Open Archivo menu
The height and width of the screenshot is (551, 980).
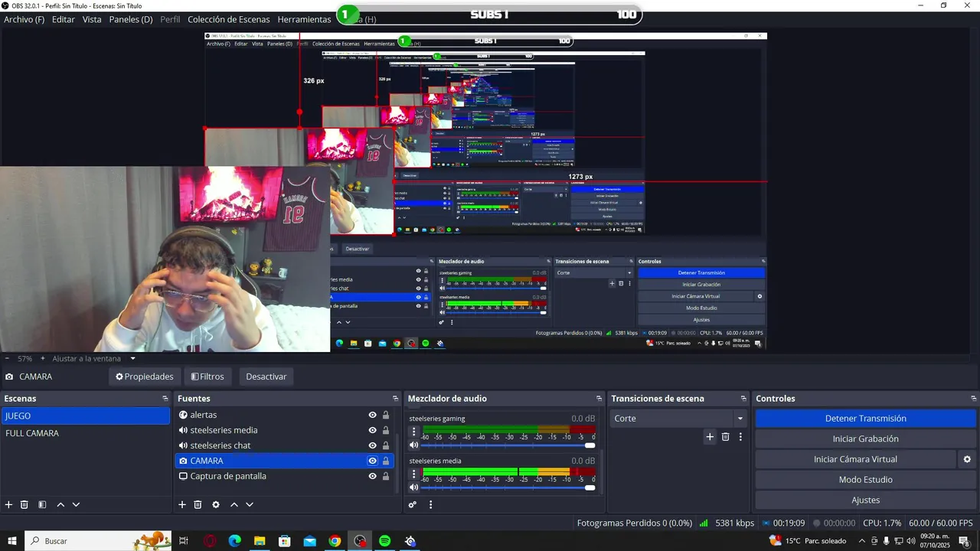tap(24, 19)
